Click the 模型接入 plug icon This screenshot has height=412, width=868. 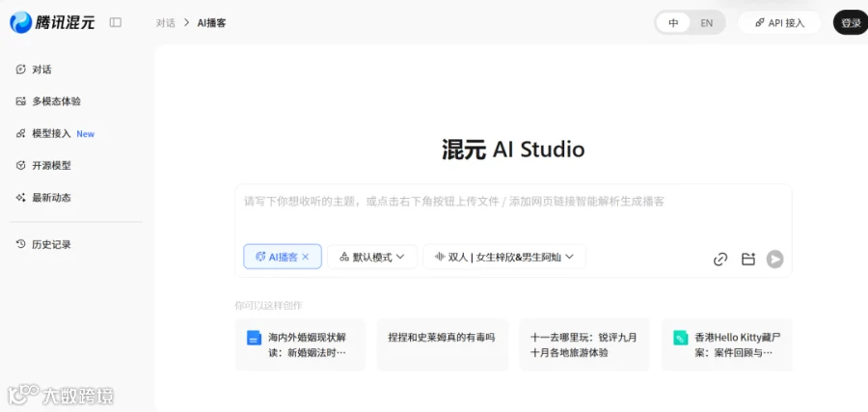coord(21,133)
